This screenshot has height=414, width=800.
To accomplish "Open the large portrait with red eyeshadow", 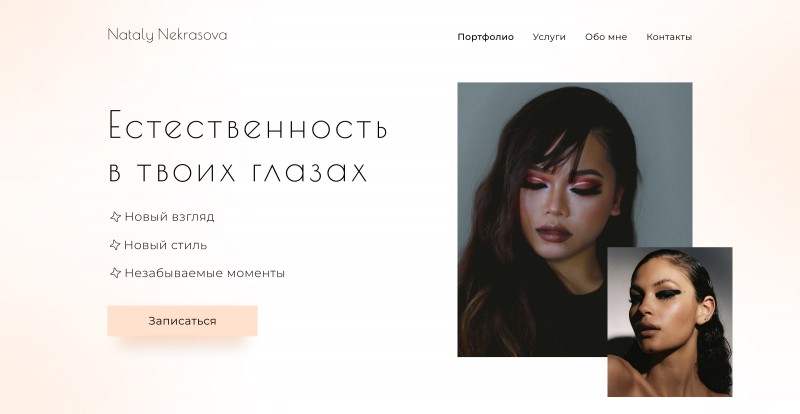I will (575, 220).
